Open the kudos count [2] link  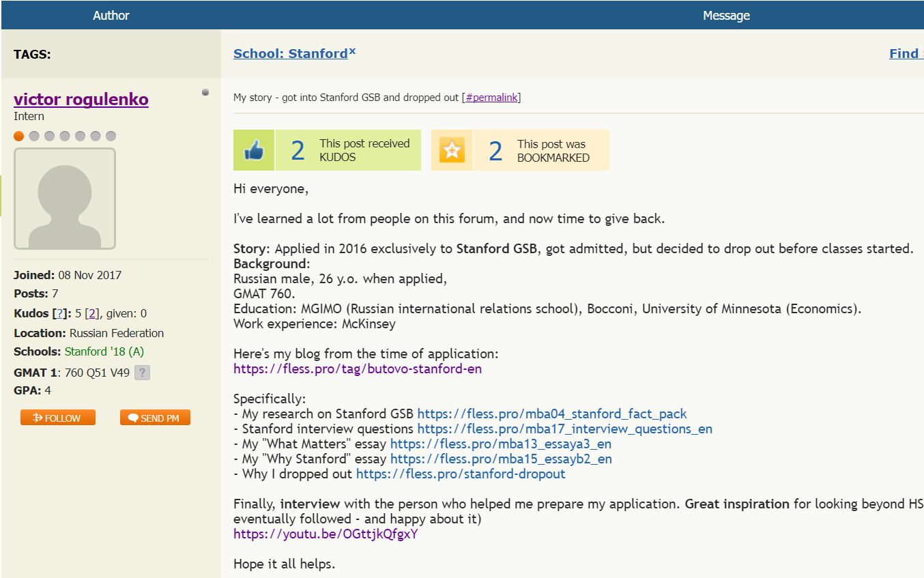(92, 313)
